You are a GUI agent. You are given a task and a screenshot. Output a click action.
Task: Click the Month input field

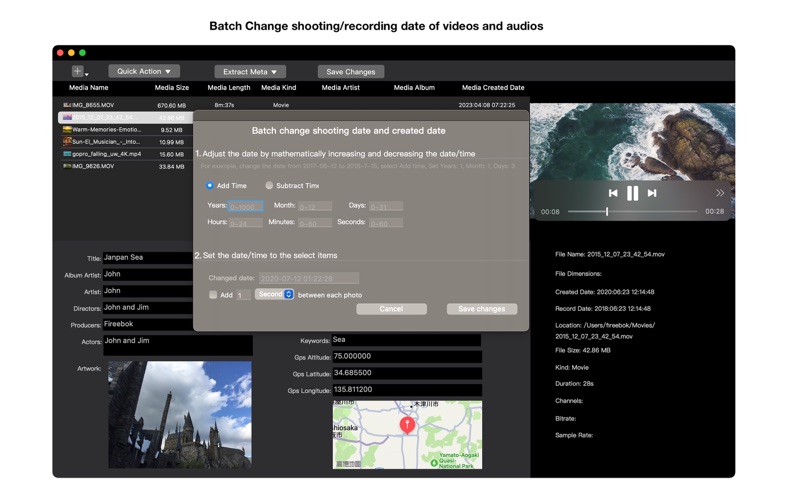(315, 206)
